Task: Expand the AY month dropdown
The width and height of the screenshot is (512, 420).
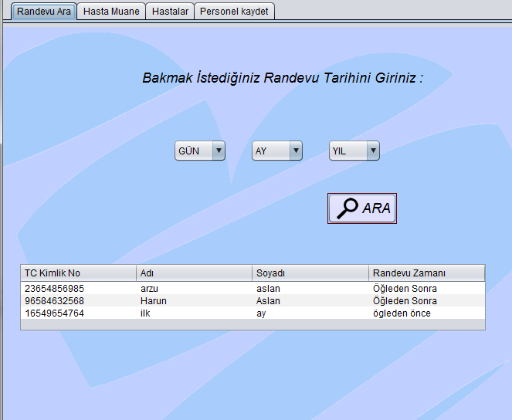Action: point(276,151)
